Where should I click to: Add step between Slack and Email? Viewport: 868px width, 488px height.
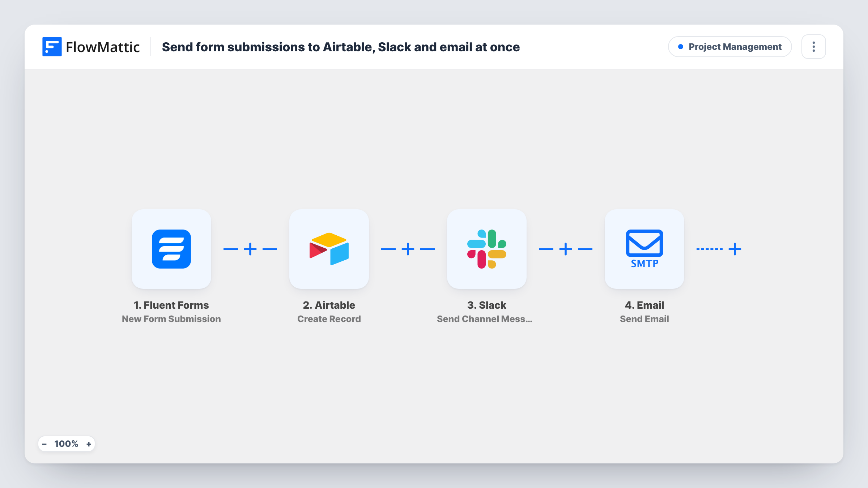pyautogui.click(x=566, y=249)
